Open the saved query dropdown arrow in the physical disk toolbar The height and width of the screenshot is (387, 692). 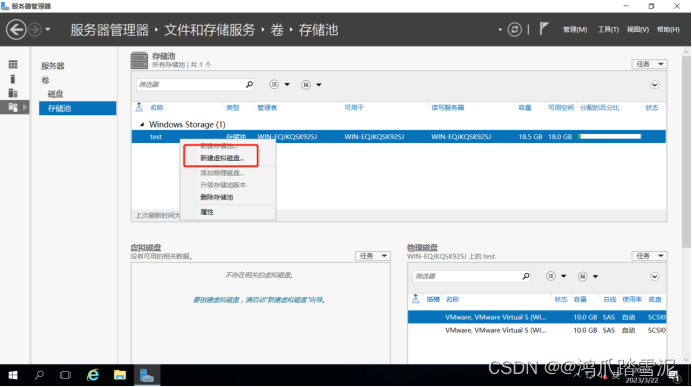tap(595, 276)
